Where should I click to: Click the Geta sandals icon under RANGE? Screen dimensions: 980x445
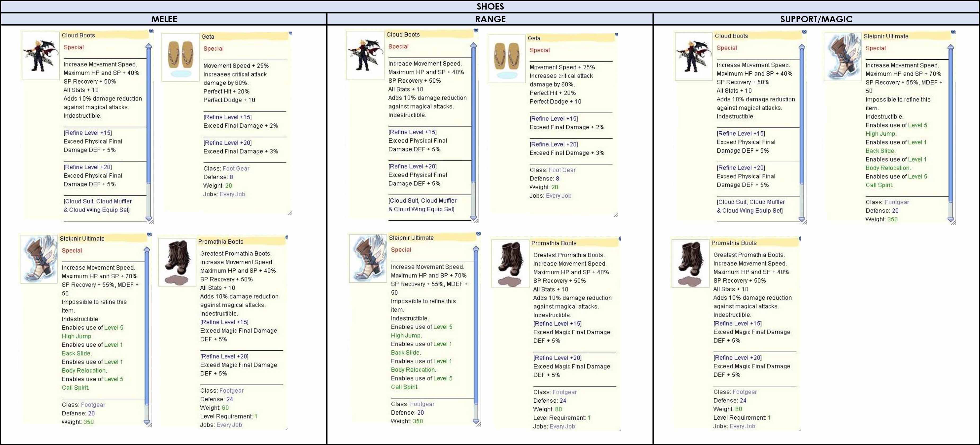(x=507, y=59)
